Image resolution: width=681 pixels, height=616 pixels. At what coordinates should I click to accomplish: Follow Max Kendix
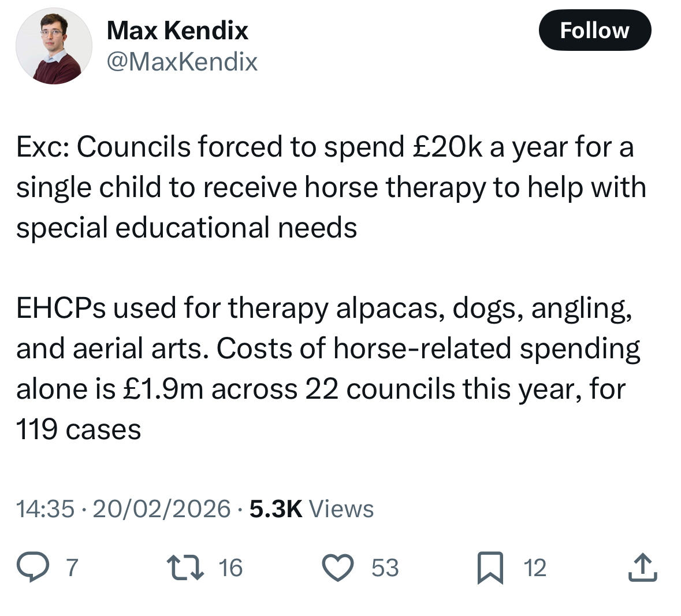click(594, 31)
